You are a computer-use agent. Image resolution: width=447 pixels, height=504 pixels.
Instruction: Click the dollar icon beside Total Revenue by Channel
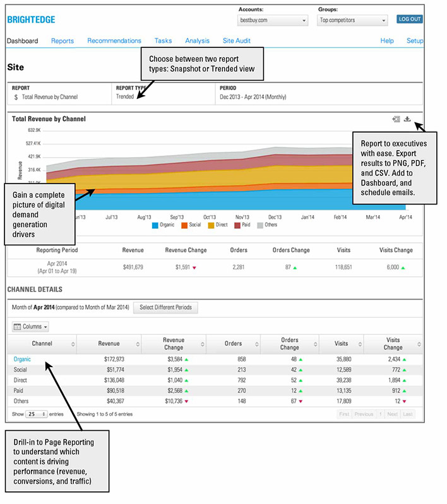16,97
